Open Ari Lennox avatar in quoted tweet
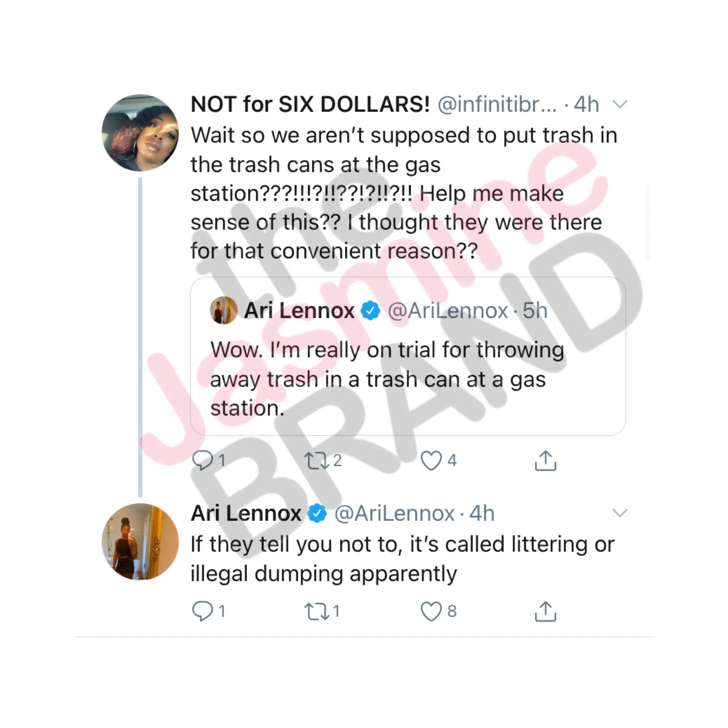 tap(224, 310)
